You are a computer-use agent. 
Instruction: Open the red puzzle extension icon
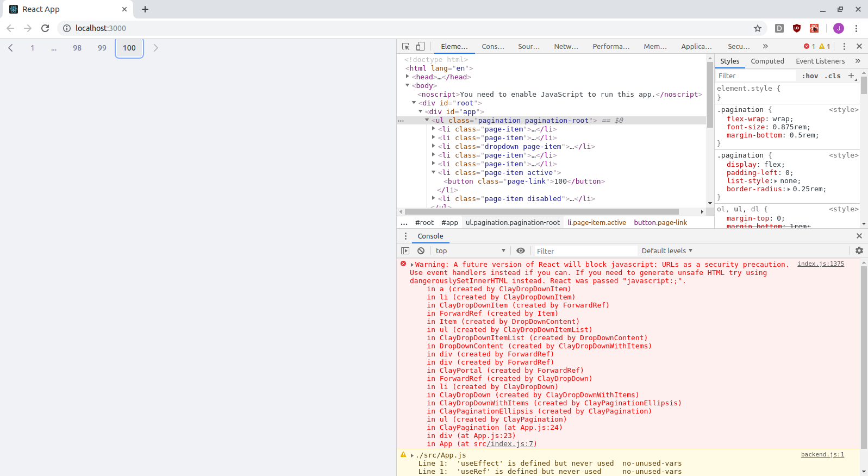tap(814, 28)
